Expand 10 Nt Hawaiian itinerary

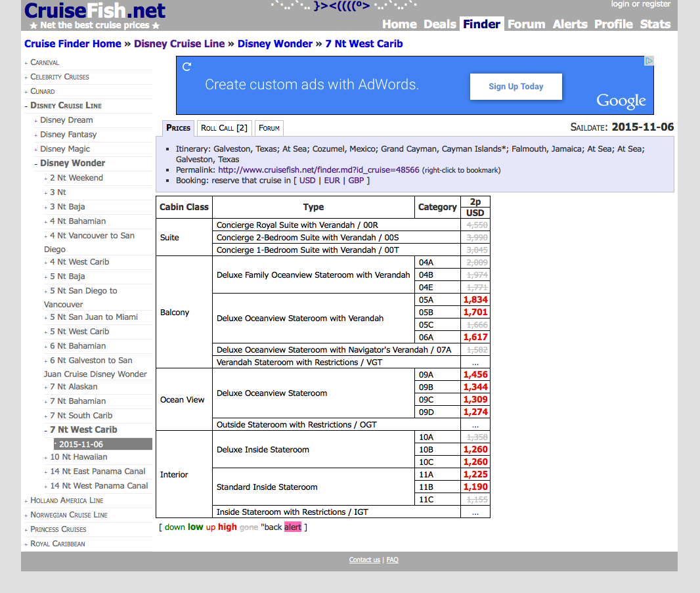(x=79, y=457)
